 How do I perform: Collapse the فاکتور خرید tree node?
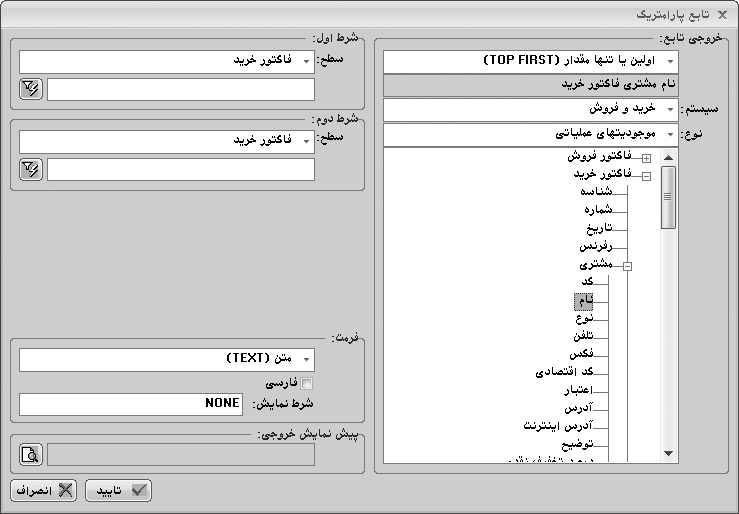click(x=646, y=176)
